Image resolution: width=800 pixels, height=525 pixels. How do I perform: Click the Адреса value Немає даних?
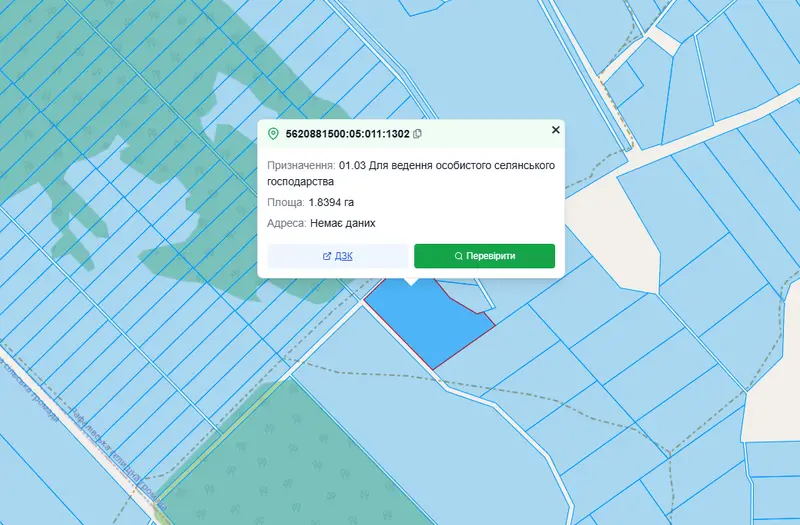(343, 223)
